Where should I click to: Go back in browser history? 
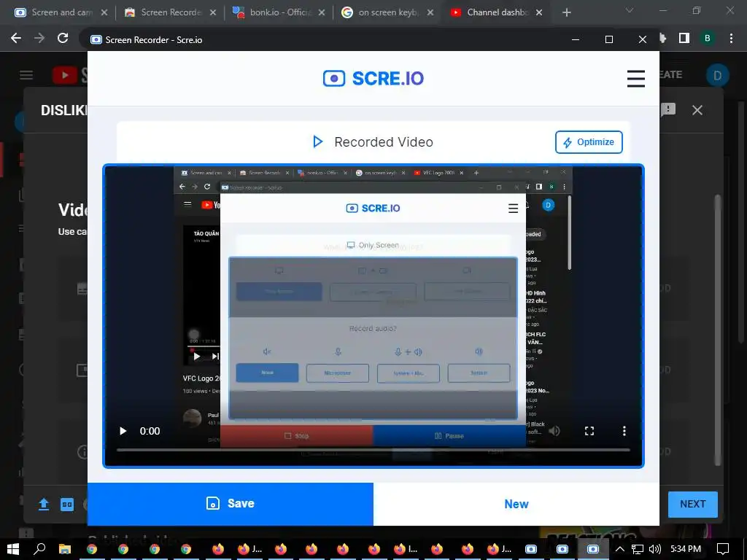[x=16, y=38]
